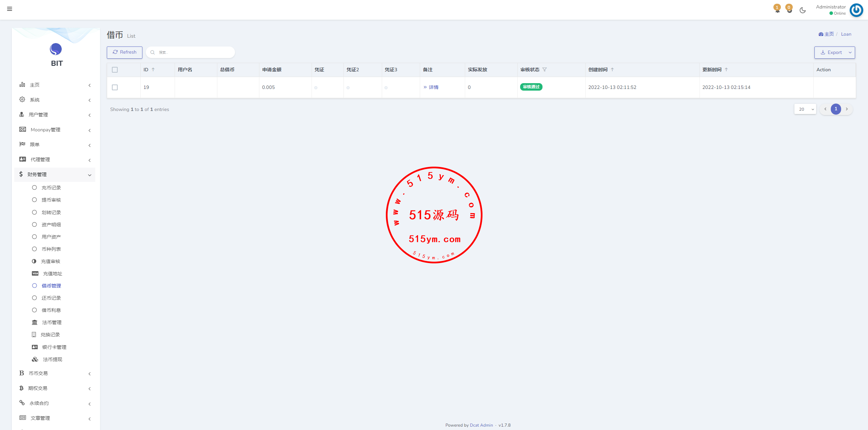Sort by ID column arrow

click(x=153, y=70)
